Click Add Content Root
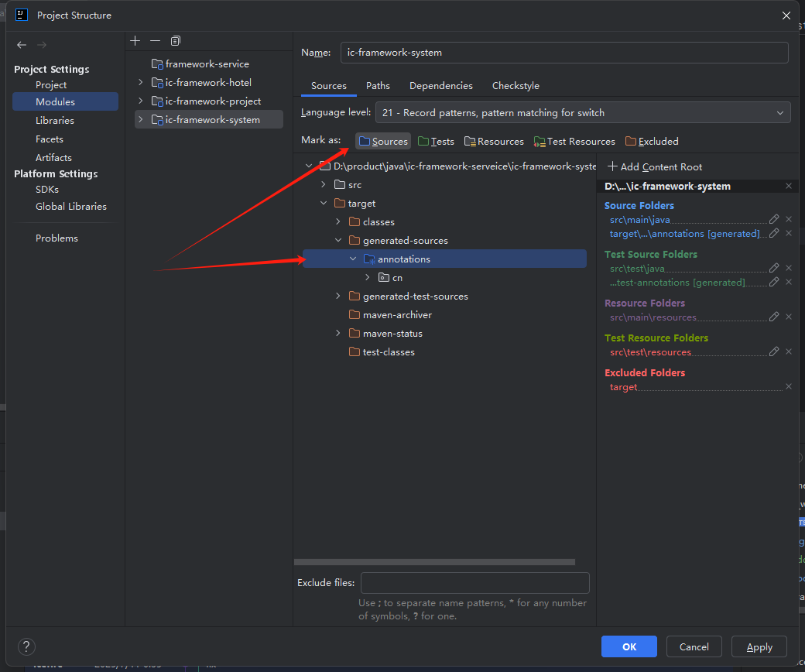Screen dimensions: 805x672 655,167
